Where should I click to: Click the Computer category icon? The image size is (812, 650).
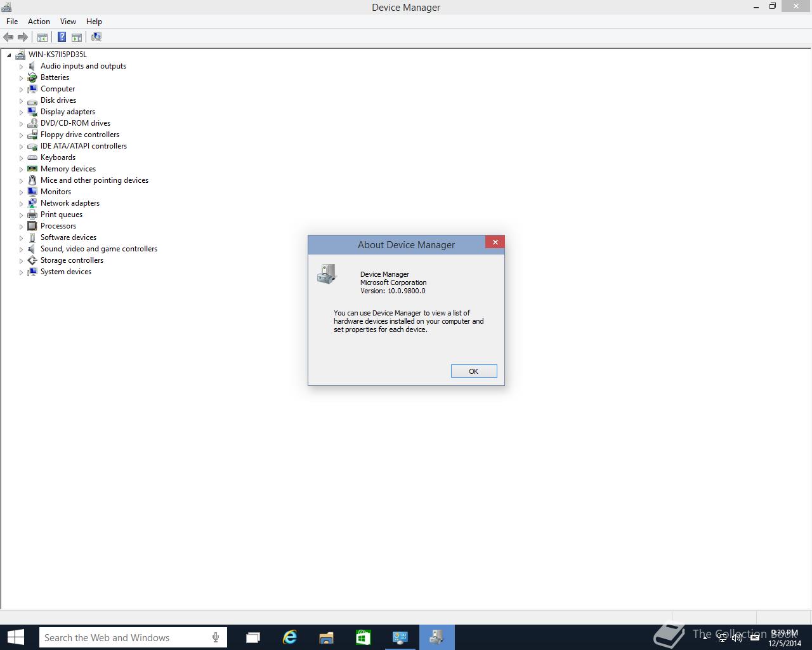pyautogui.click(x=32, y=89)
